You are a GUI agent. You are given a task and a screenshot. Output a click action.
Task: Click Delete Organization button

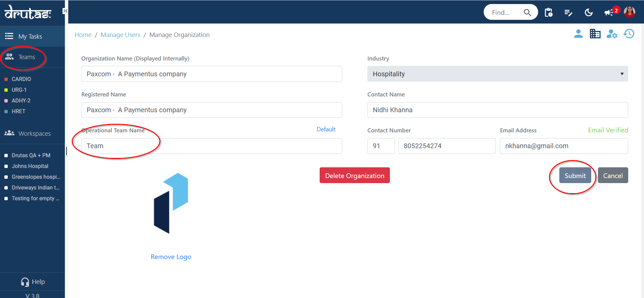(355, 176)
